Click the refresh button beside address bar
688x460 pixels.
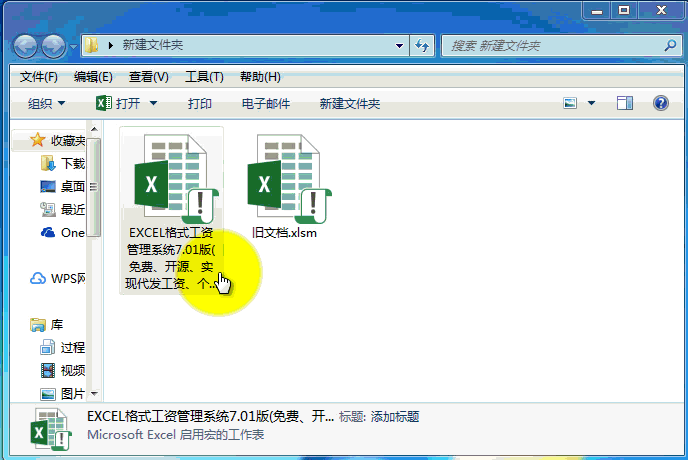pos(422,46)
